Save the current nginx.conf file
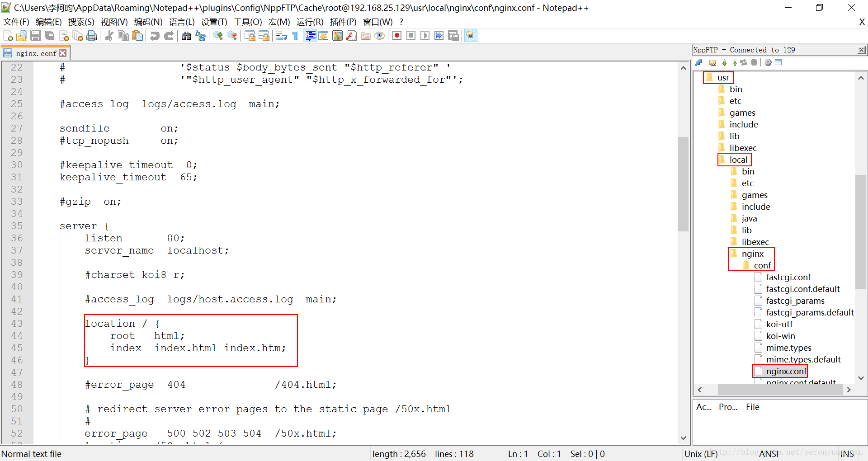868x461 pixels. (36, 36)
